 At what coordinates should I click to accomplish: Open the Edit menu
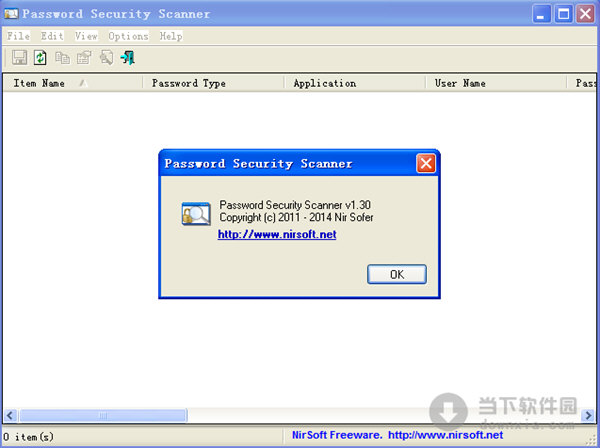coord(52,36)
